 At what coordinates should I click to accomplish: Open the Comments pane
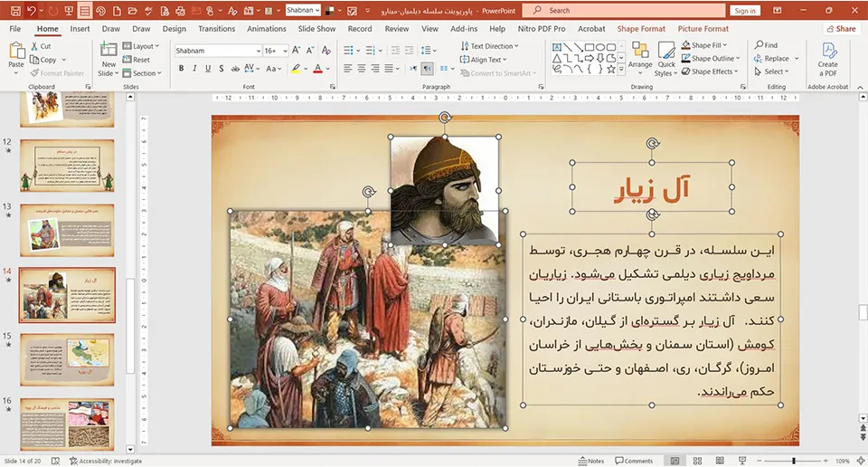click(x=635, y=461)
